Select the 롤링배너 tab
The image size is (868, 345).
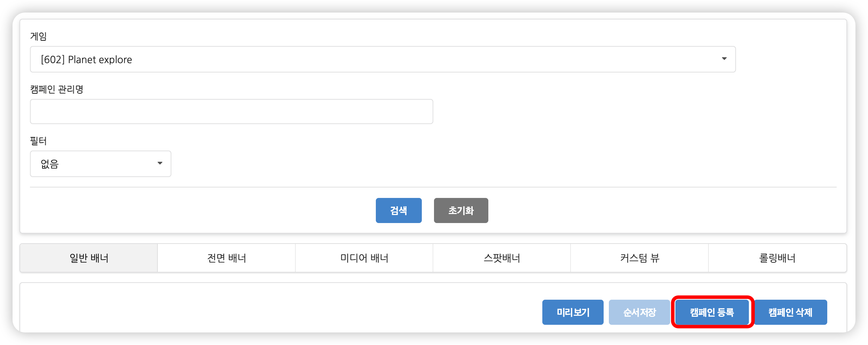click(x=777, y=258)
